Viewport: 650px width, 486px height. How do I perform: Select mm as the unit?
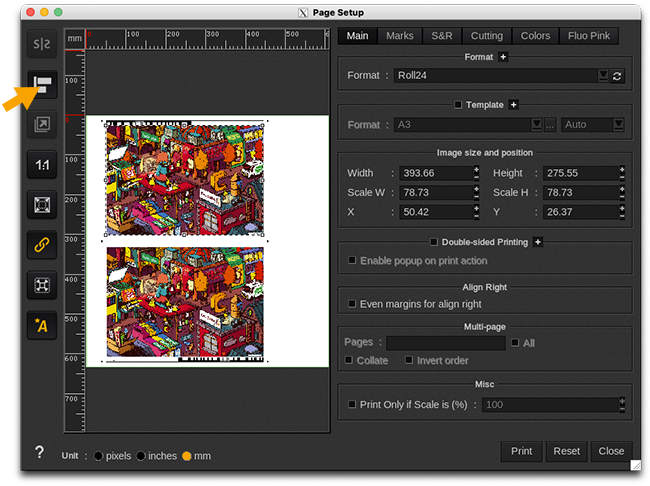(187, 456)
